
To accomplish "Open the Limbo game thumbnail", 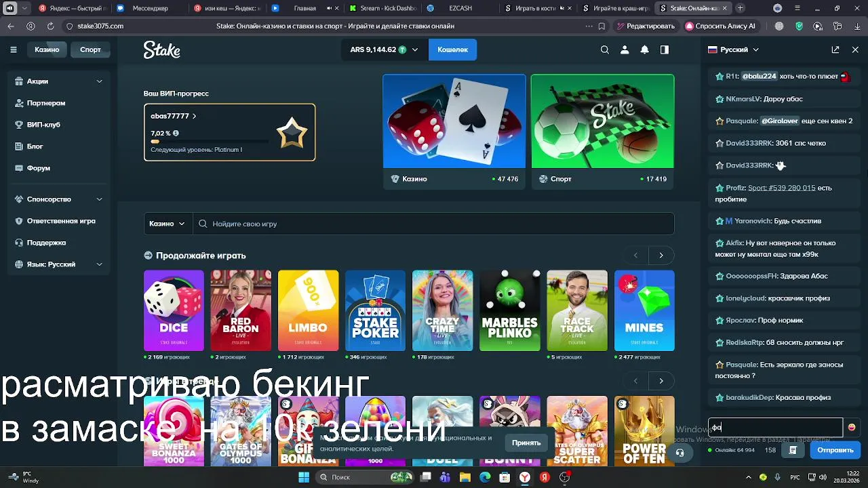I will click(x=308, y=310).
